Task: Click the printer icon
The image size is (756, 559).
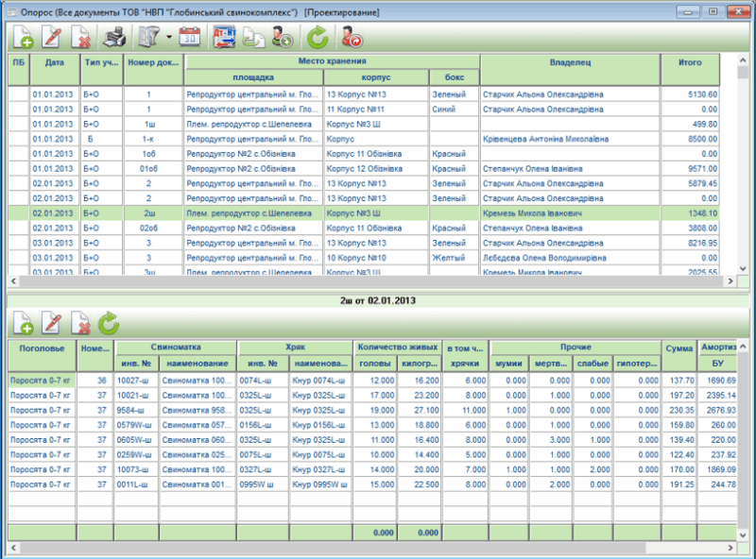Action: coord(114,38)
